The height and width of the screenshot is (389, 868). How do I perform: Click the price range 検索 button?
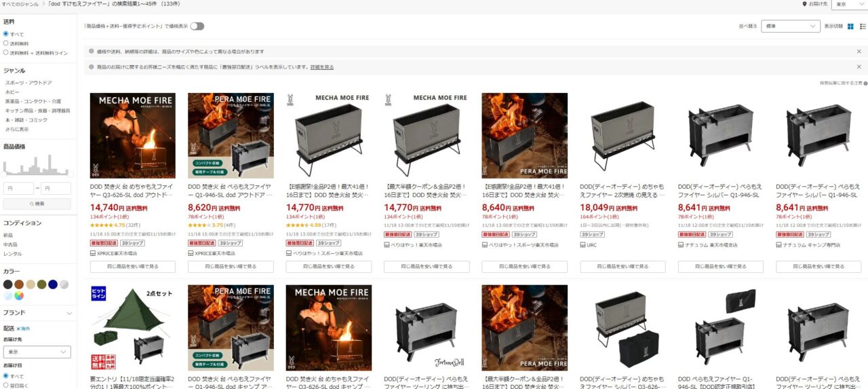pos(37,204)
